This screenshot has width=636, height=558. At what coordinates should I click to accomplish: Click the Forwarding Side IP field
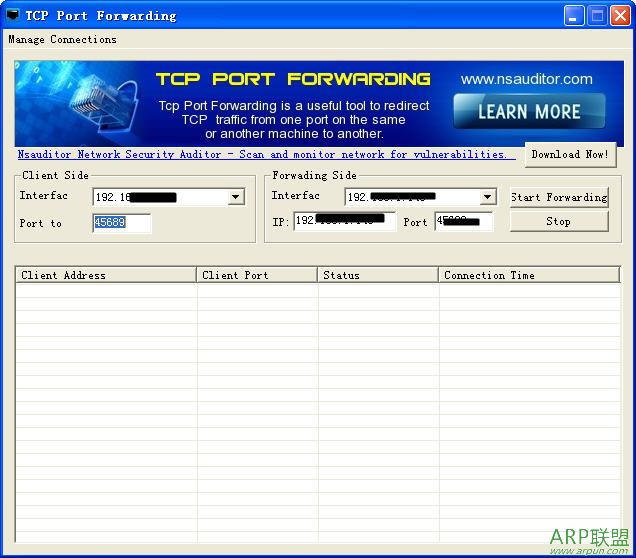[x=344, y=221]
